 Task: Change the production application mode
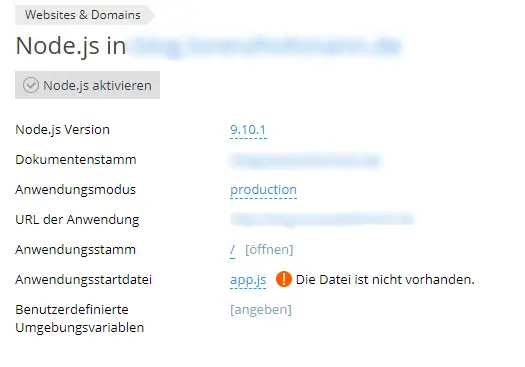tap(263, 190)
